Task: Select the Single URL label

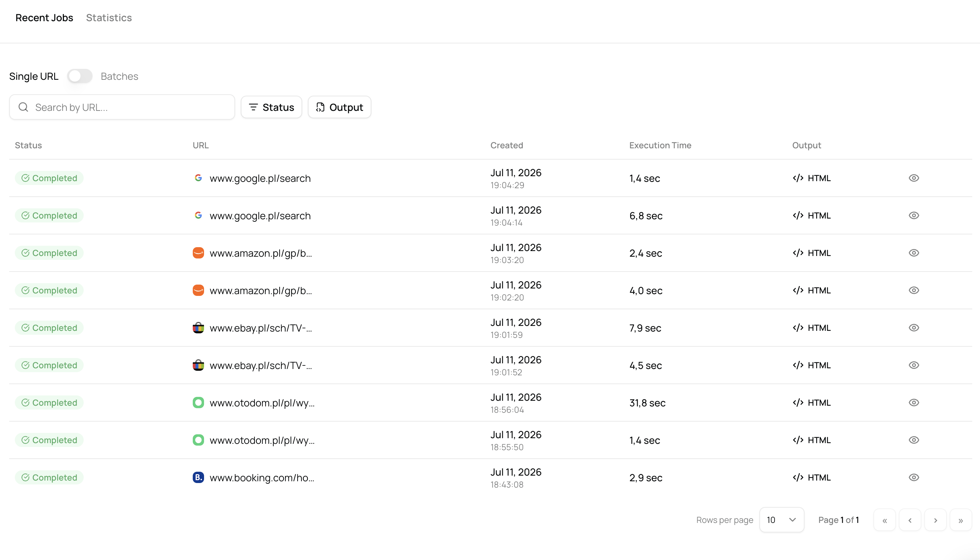Action: tap(34, 76)
